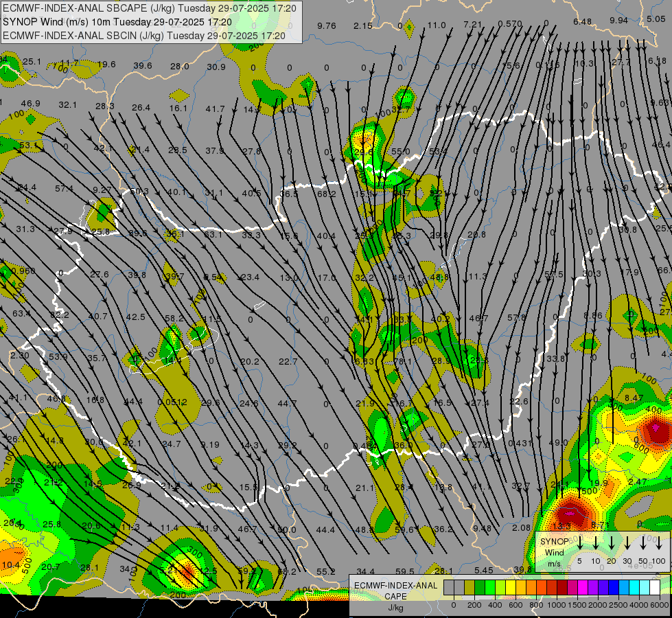Click the map value 0.960
672x618 pixels.
(x=23, y=271)
